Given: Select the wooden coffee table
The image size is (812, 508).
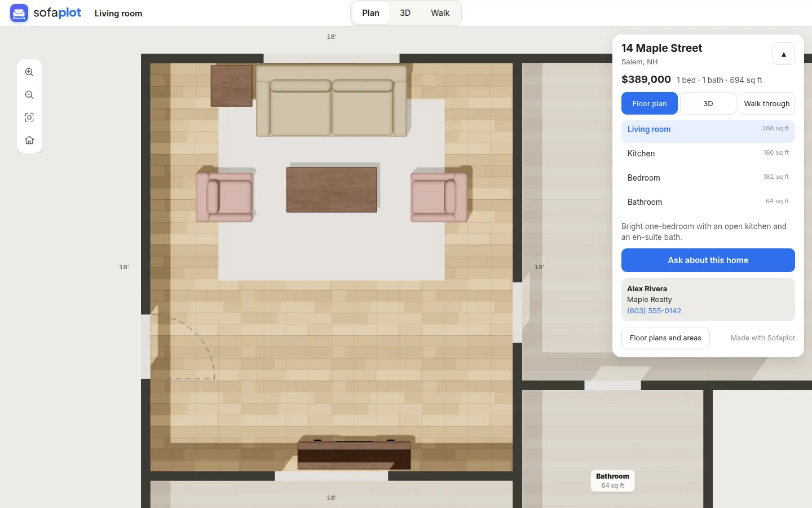Looking at the screenshot, I should click(332, 190).
